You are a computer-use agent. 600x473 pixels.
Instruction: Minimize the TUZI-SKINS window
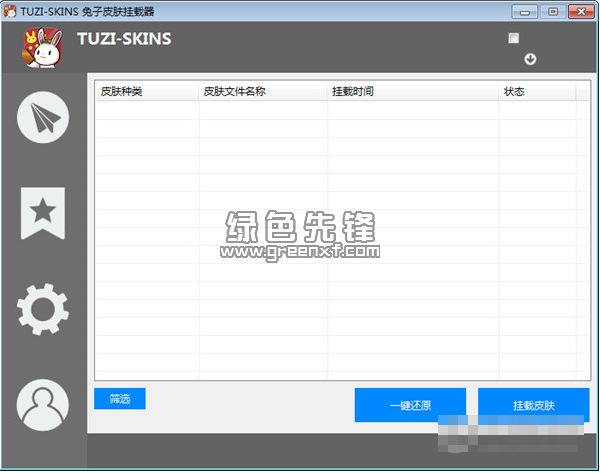coord(525,12)
